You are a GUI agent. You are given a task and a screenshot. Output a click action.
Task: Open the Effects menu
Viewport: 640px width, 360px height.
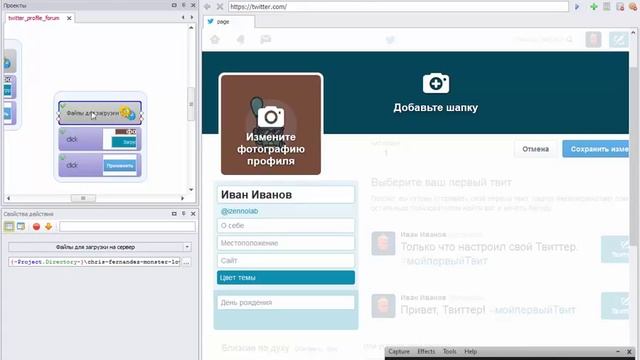pos(426,351)
